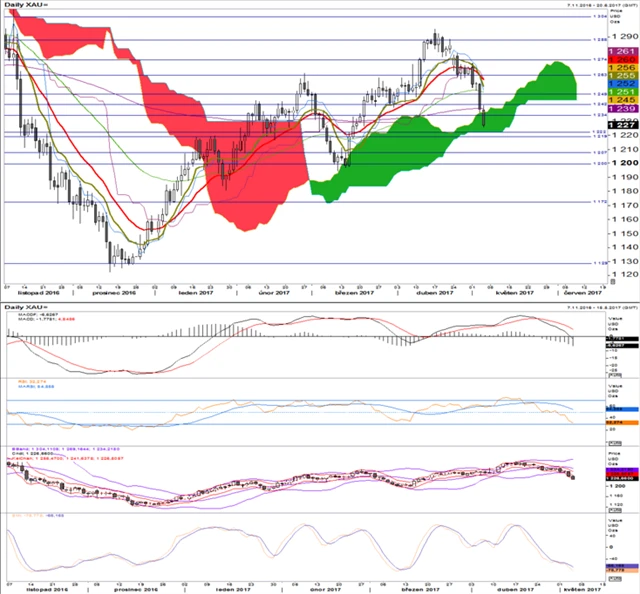
Task: Click 'únor 2017' on top chart time axis
Action: [x=273, y=293]
